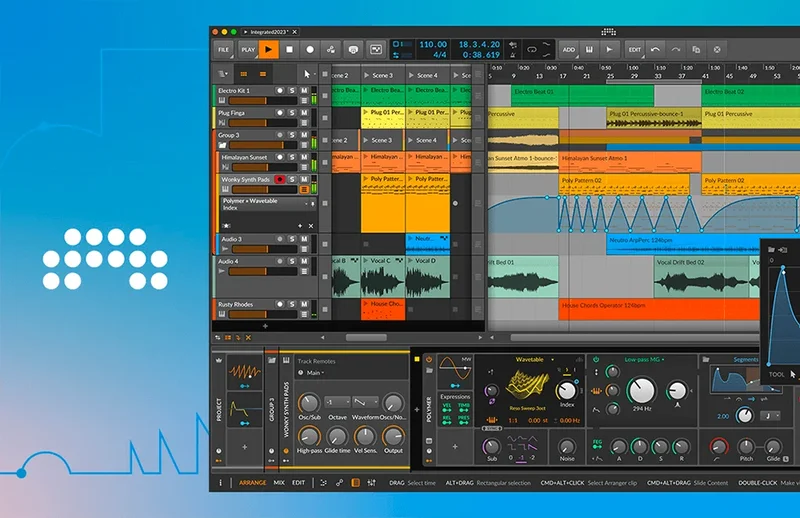This screenshot has height=518, width=800.
Task: Click the duplicate icon beside redo
Action: pyautogui.click(x=696, y=50)
